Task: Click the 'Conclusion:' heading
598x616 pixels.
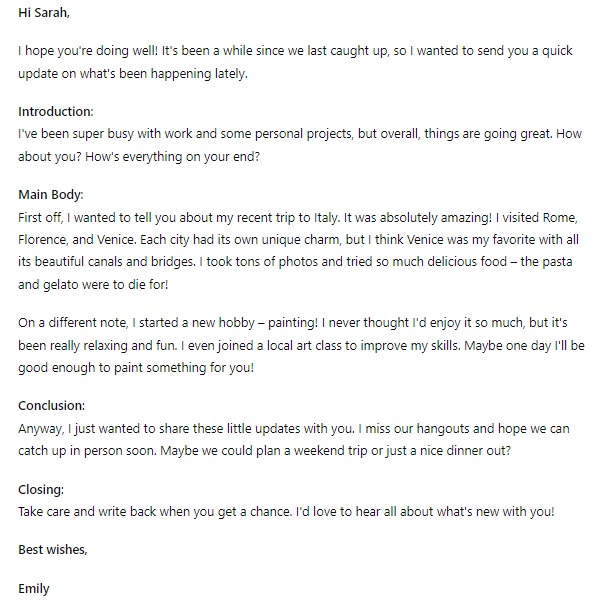Action: point(51,405)
